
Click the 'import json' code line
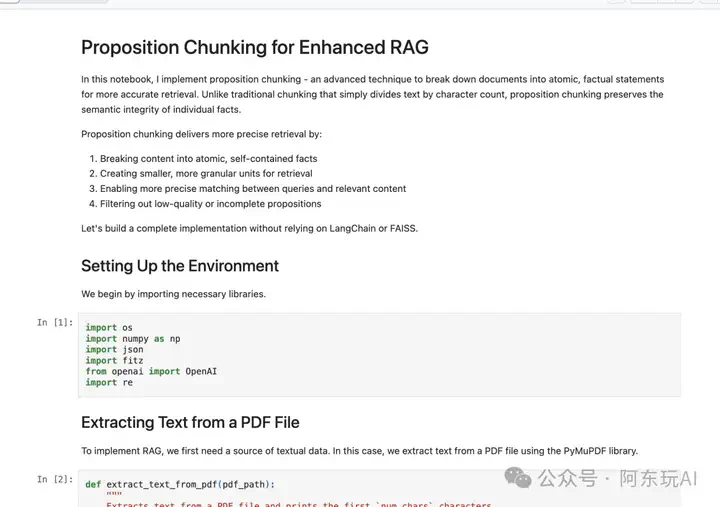pos(114,349)
